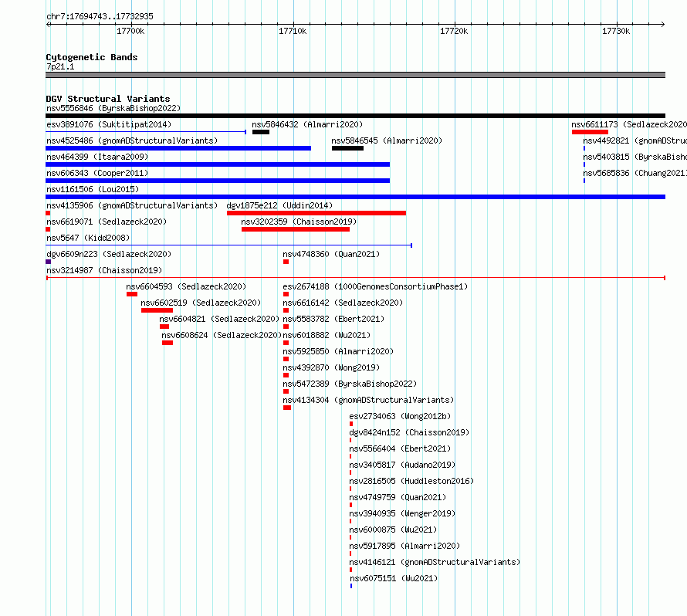This screenshot has width=687, height=616.
Task: Click the 7p21.1 cytogenetic band label
Action: pyautogui.click(x=60, y=66)
